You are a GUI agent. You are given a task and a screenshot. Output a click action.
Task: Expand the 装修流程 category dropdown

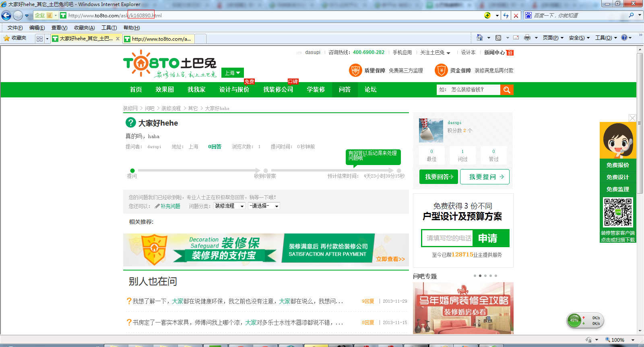(x=229, y=206)
